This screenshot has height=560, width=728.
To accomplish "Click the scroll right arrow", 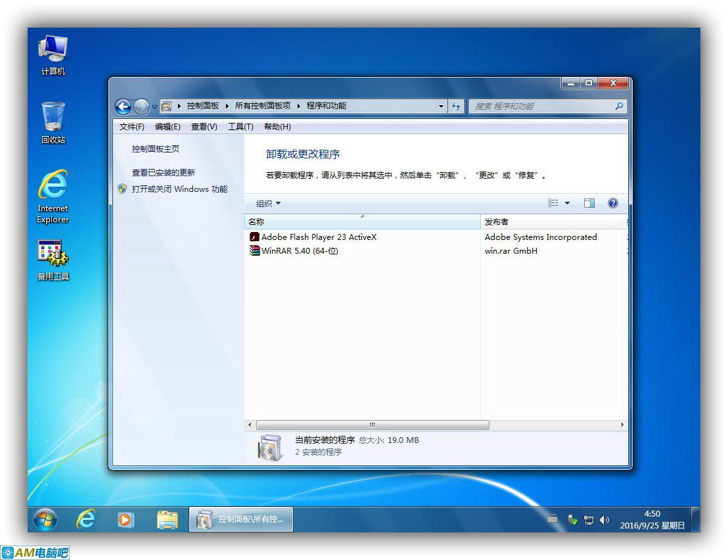I will (622, 425).
